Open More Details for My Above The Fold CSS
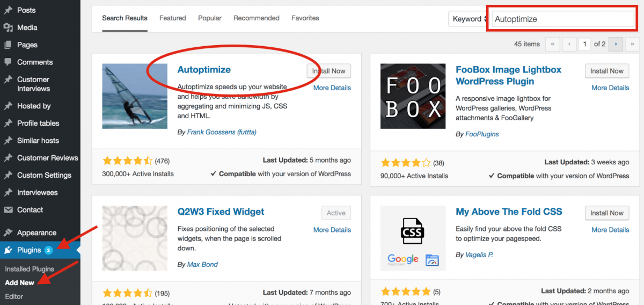 click(610, 230)
